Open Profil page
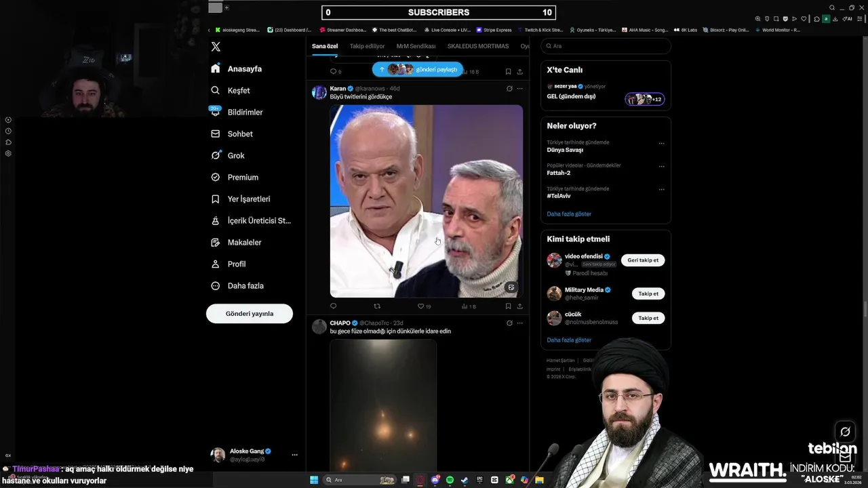 coord(229,264)
